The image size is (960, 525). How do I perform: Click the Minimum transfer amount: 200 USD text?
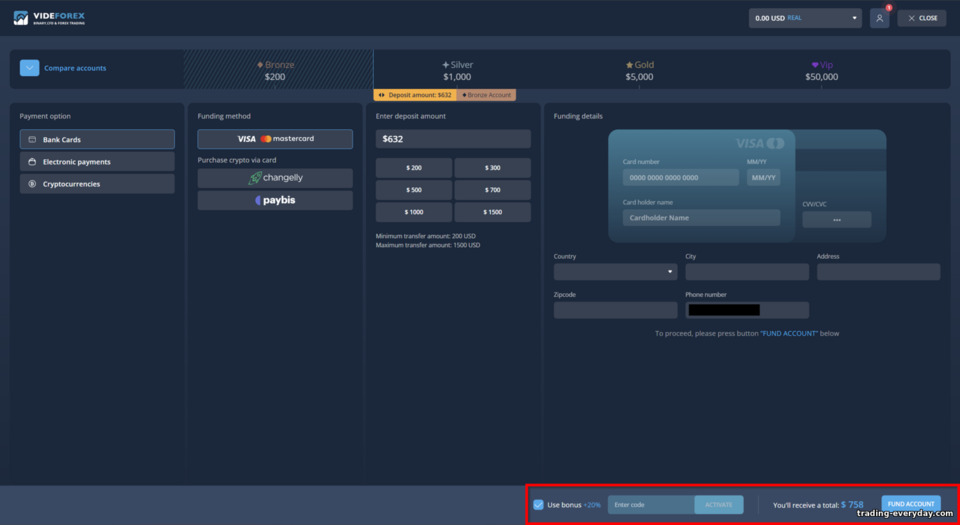(426, 236)
